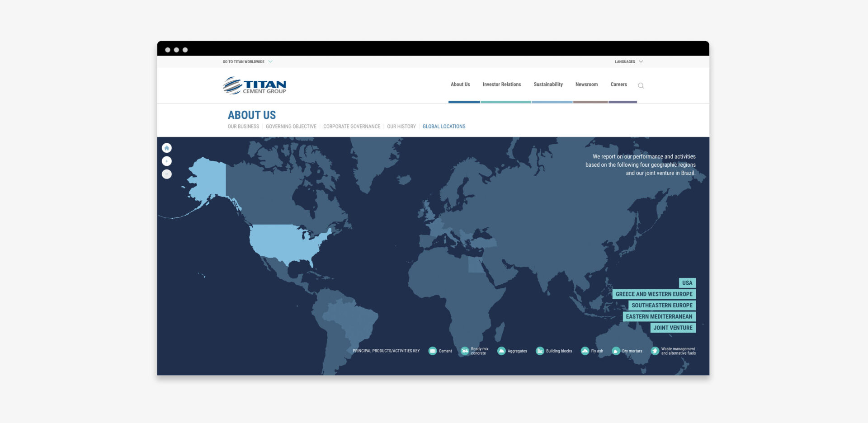Screen dimensions: 868x423
Task: Open the Newsroom menu
Action: [x=586, y=85]
